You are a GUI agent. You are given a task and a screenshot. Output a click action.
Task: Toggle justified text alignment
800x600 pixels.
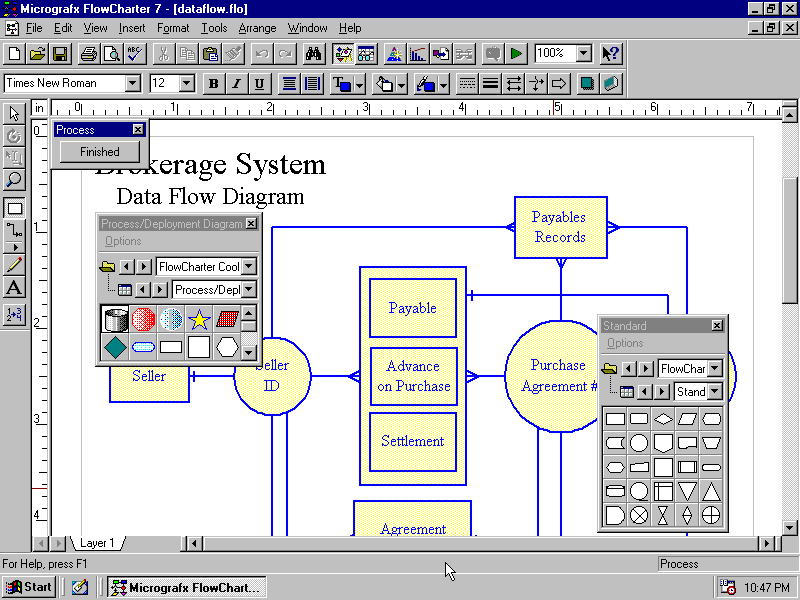click(312, 84)
